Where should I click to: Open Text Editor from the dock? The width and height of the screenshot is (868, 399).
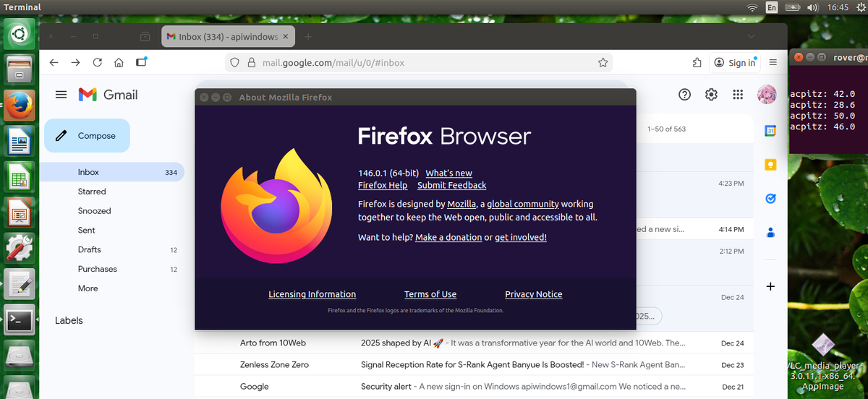coord(20,283)
